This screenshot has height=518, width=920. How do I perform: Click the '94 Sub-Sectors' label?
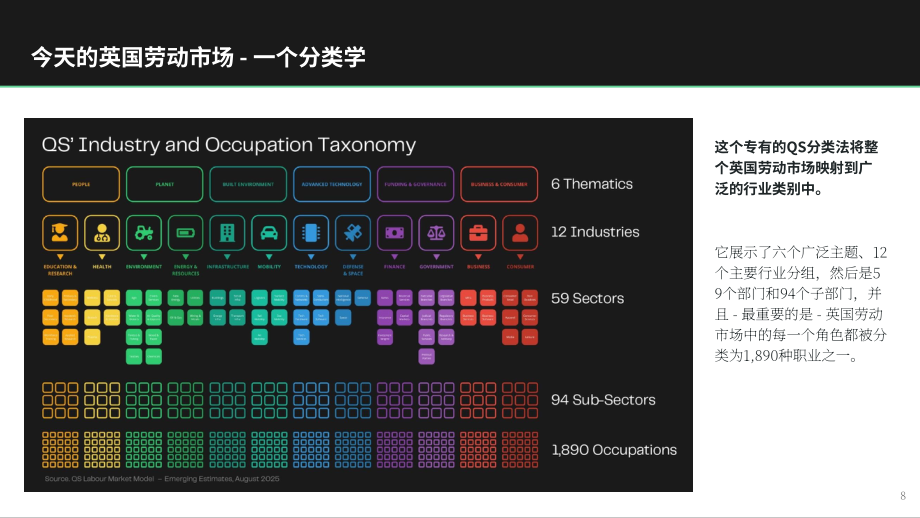[x=603, y=400]
